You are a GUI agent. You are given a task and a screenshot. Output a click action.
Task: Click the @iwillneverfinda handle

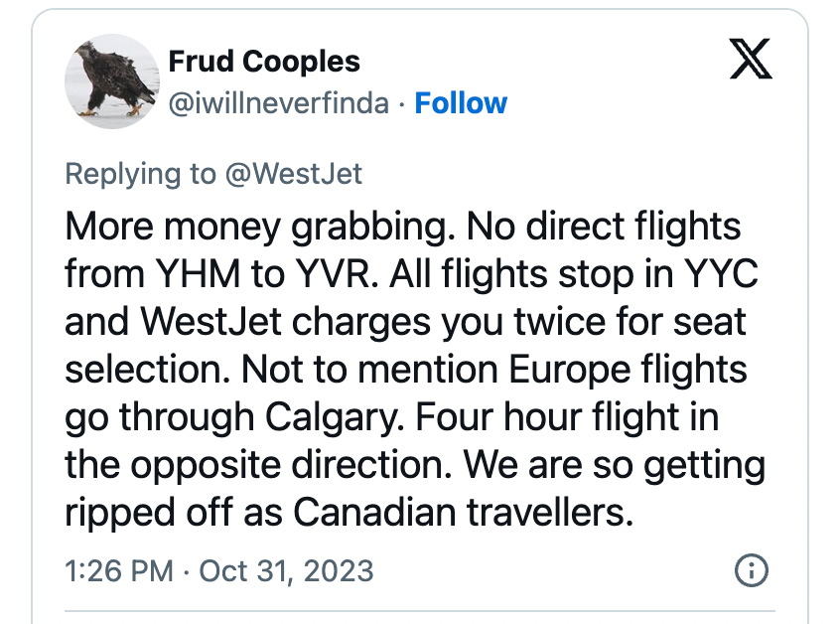pos(279,103)
